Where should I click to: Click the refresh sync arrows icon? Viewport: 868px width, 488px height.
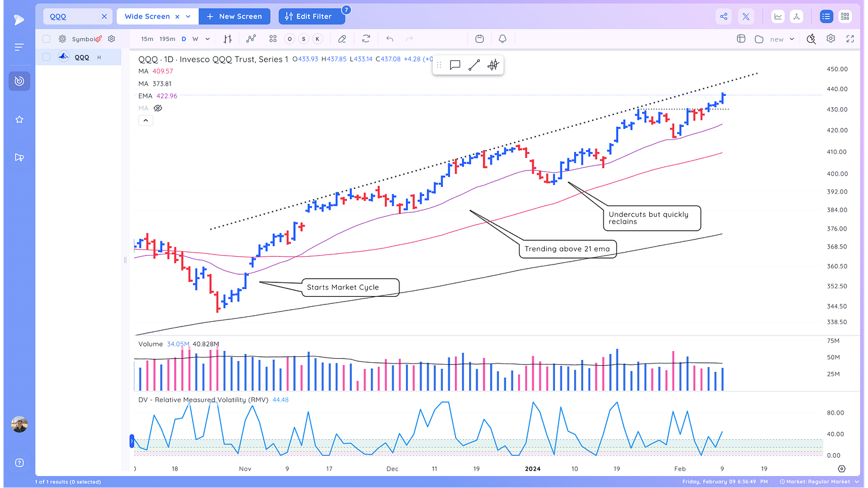pyautogui.click(x=366, y=39)
